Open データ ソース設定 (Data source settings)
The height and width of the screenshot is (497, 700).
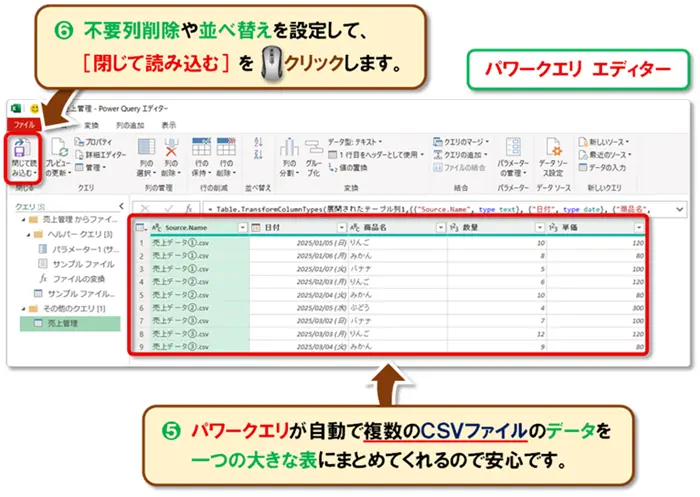(553, 158)
